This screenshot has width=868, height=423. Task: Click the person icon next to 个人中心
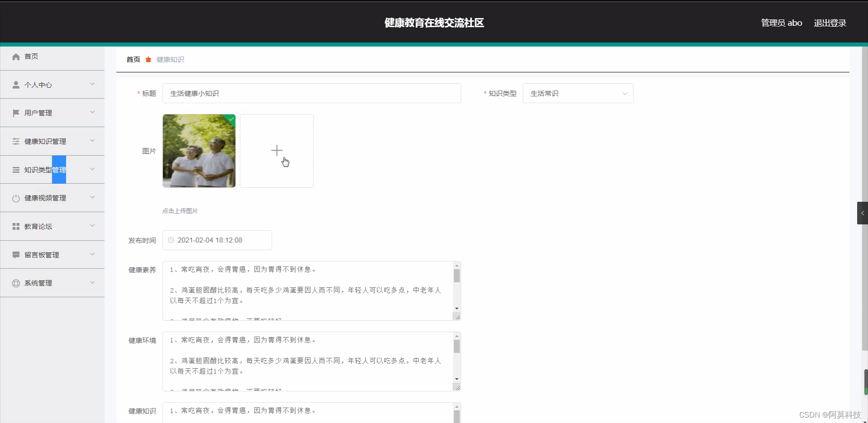[x=16, y=85]
